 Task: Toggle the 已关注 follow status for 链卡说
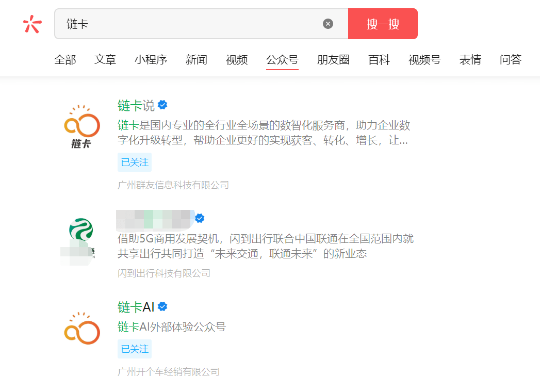click(x=135, y=162)
